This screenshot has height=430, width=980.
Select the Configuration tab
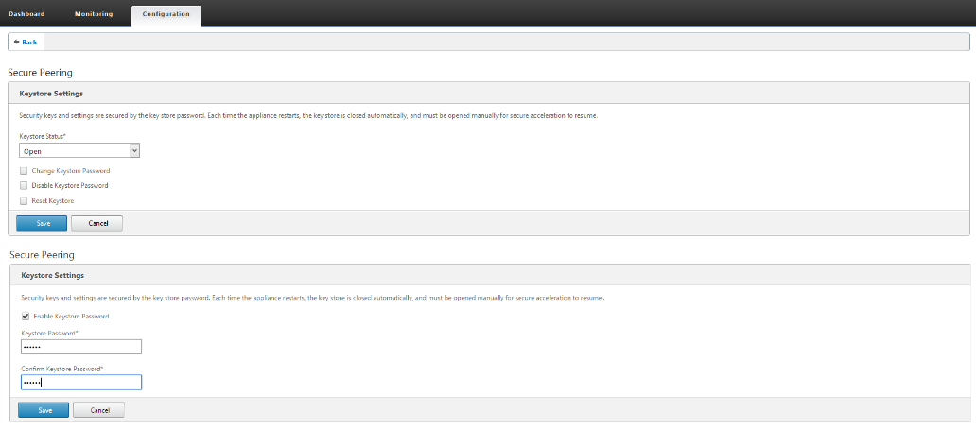[166, 14]
